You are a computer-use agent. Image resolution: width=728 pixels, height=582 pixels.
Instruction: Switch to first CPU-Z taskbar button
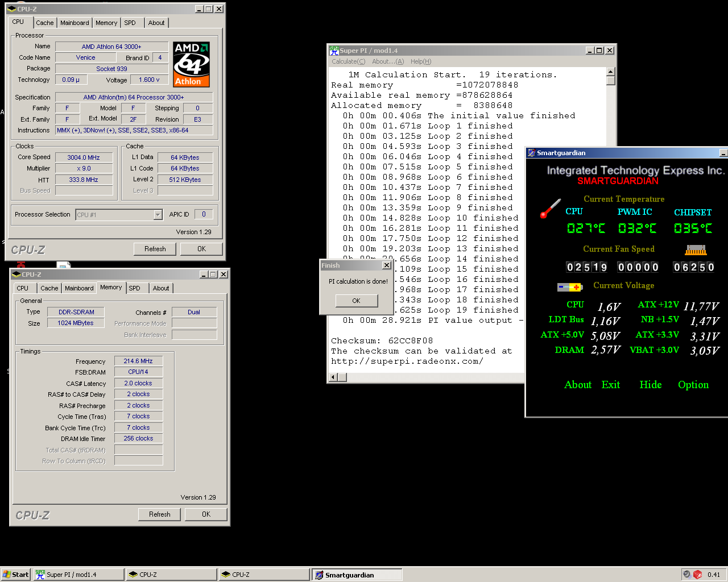pos(171,575)
